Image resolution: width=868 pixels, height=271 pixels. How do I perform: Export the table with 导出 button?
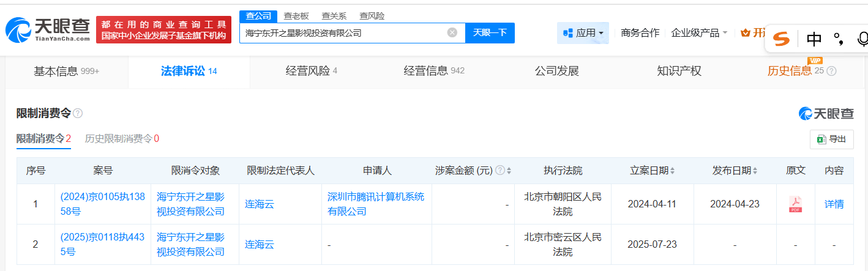831,139
